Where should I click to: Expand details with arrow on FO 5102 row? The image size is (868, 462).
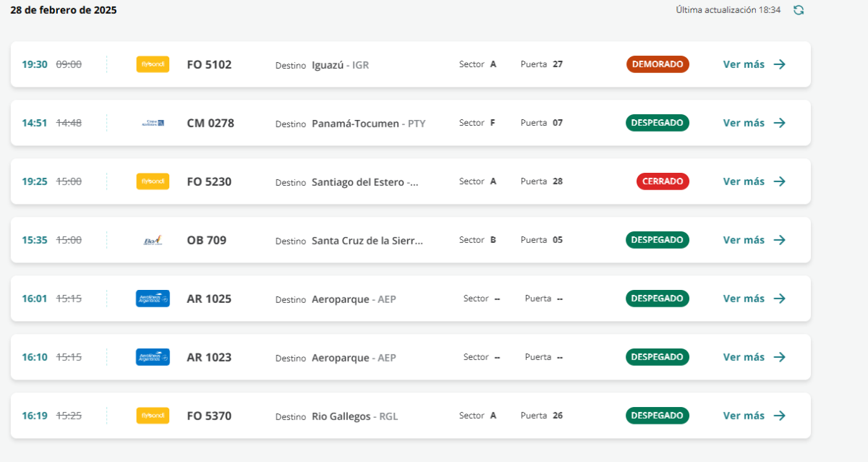pyautogui.click(x=779, y=64)
